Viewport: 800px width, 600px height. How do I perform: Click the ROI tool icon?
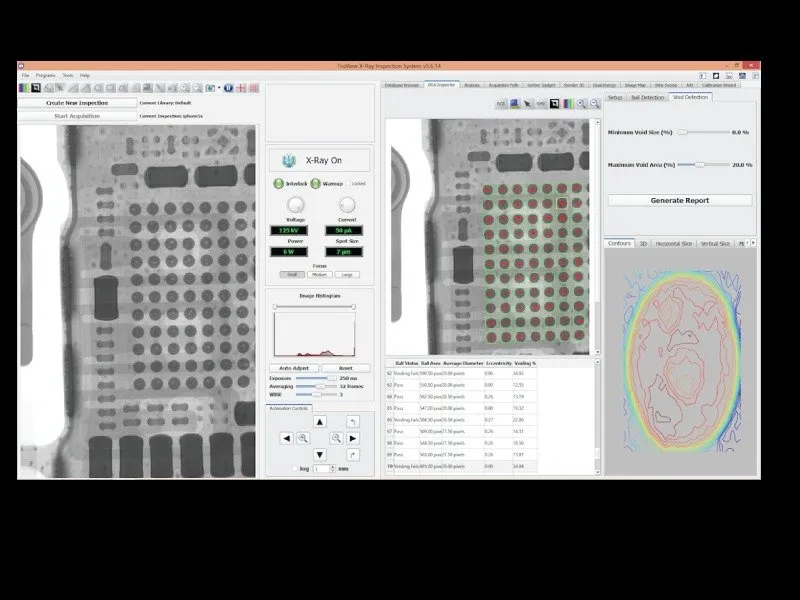pyautogui.click(x=501, y=103)
